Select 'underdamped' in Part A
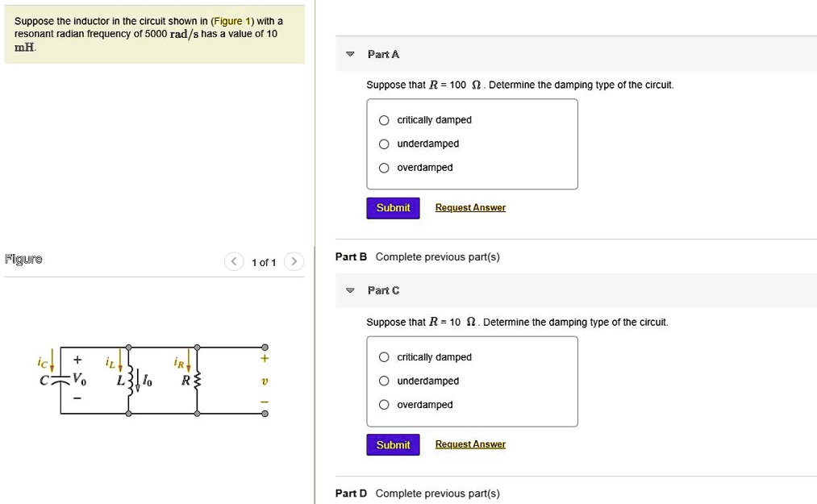817x504 pixels. click(385, 144)
